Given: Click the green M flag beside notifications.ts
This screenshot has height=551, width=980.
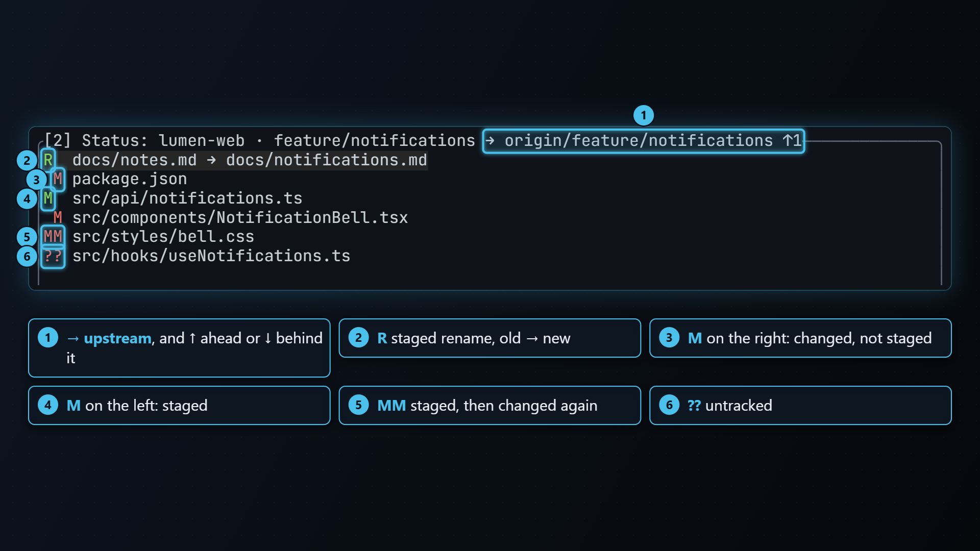Looking at the screenshot, I should pos(48,198).
